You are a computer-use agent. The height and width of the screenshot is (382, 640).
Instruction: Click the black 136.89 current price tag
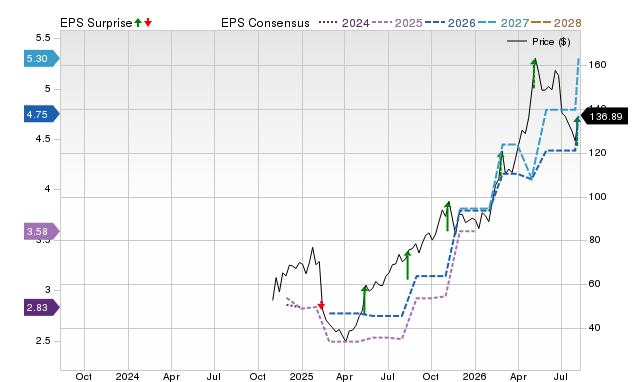604,117
